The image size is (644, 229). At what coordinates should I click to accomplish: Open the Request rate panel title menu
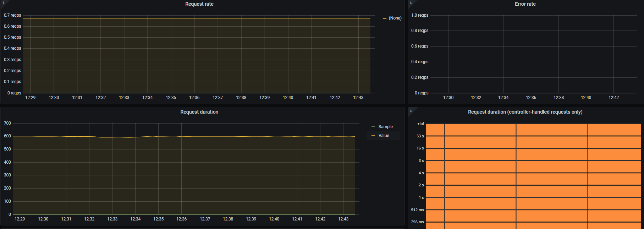coord(199,4)
